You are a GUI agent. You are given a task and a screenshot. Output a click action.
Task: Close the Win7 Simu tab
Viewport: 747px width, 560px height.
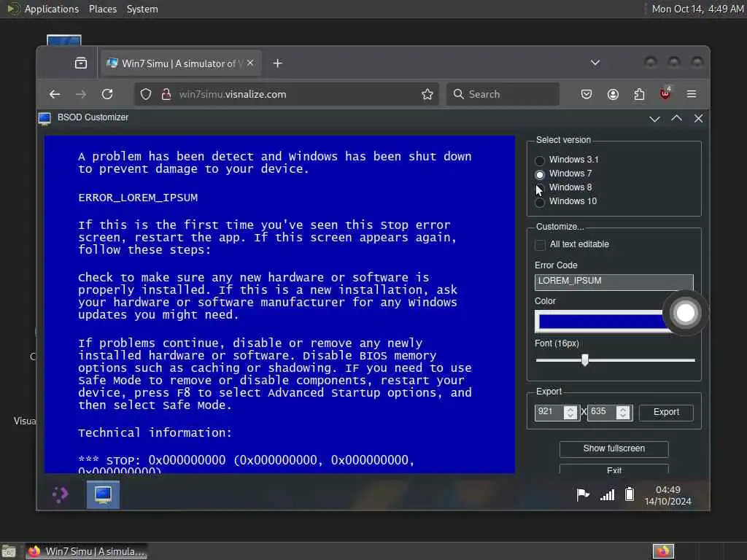point(250,63)
